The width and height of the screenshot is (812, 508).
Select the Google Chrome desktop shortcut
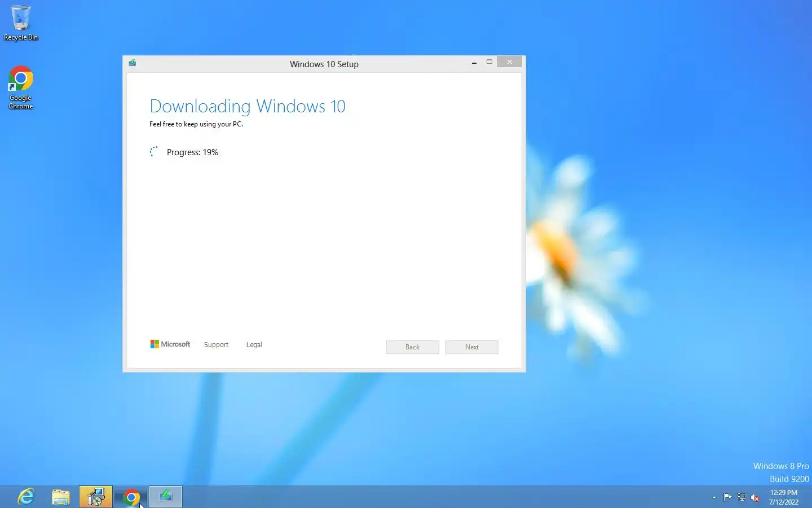(21, 87)
